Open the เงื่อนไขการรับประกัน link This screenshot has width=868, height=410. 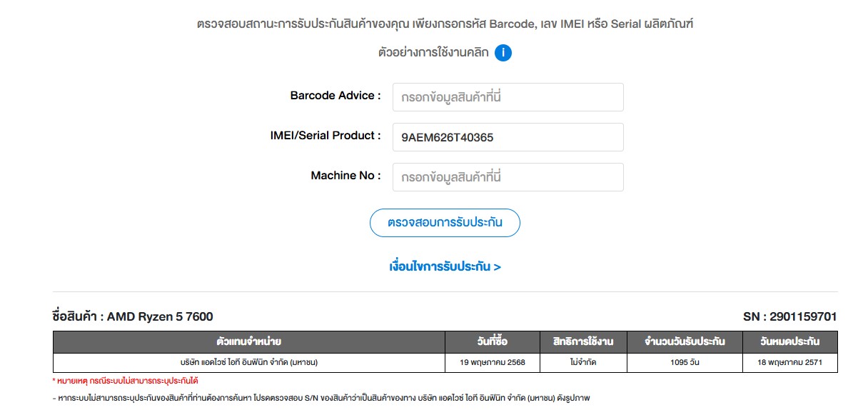point(445,266)
